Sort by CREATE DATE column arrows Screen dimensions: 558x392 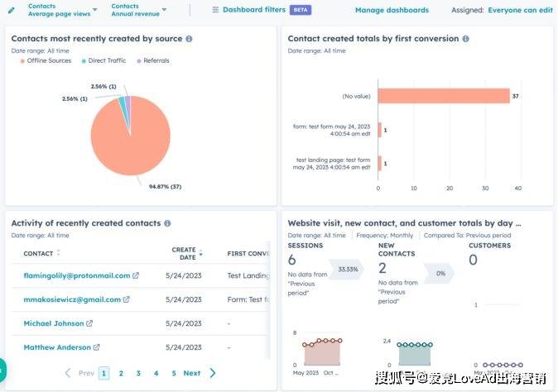click(200, 253)
